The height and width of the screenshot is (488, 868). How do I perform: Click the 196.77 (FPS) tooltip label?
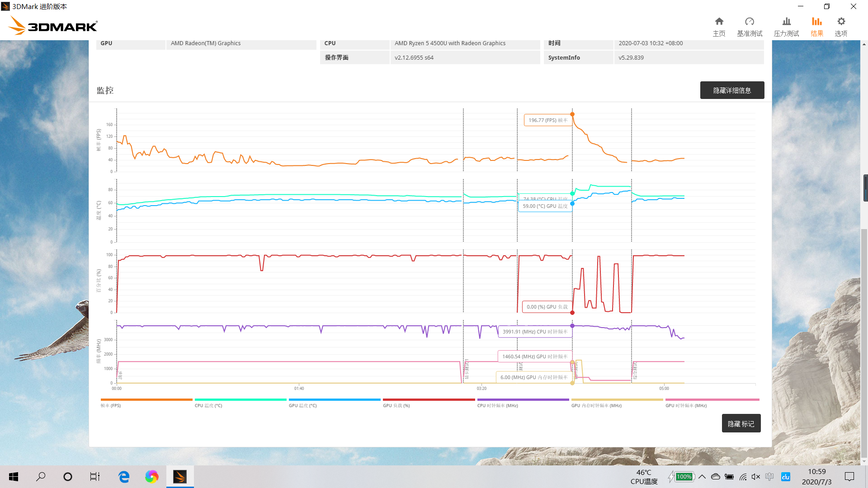[548, 120]
